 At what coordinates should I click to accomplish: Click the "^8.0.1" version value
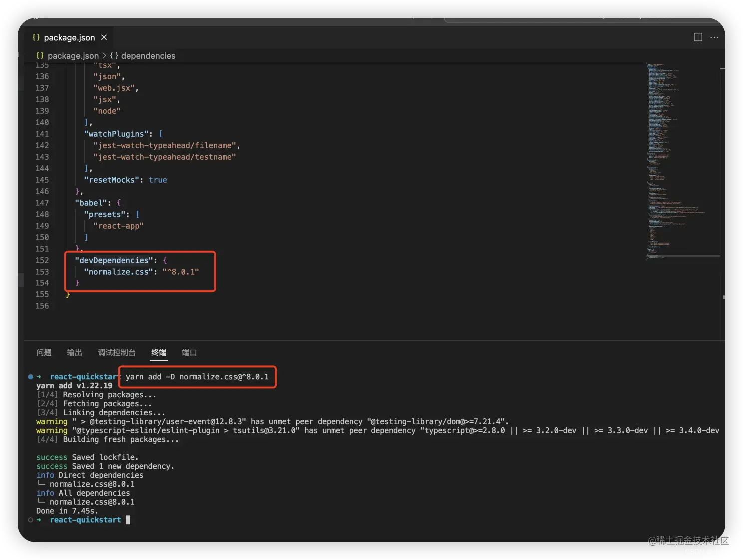(x=181, y=272)
